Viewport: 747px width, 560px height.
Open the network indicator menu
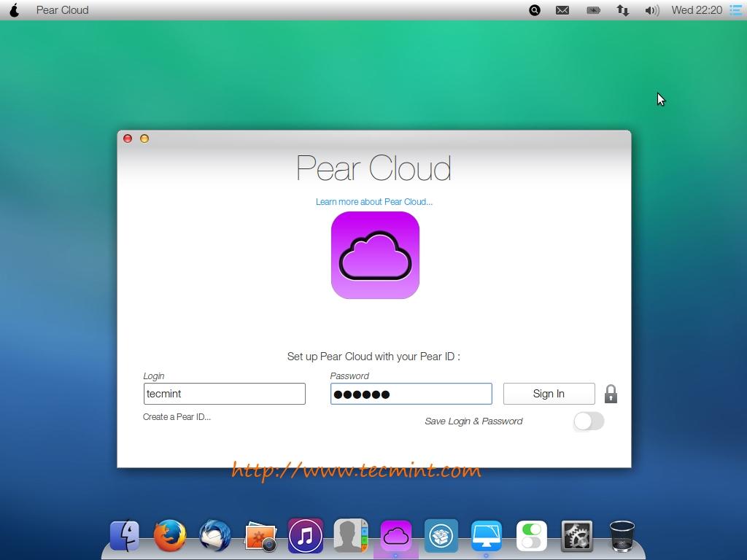coord(623,10)
